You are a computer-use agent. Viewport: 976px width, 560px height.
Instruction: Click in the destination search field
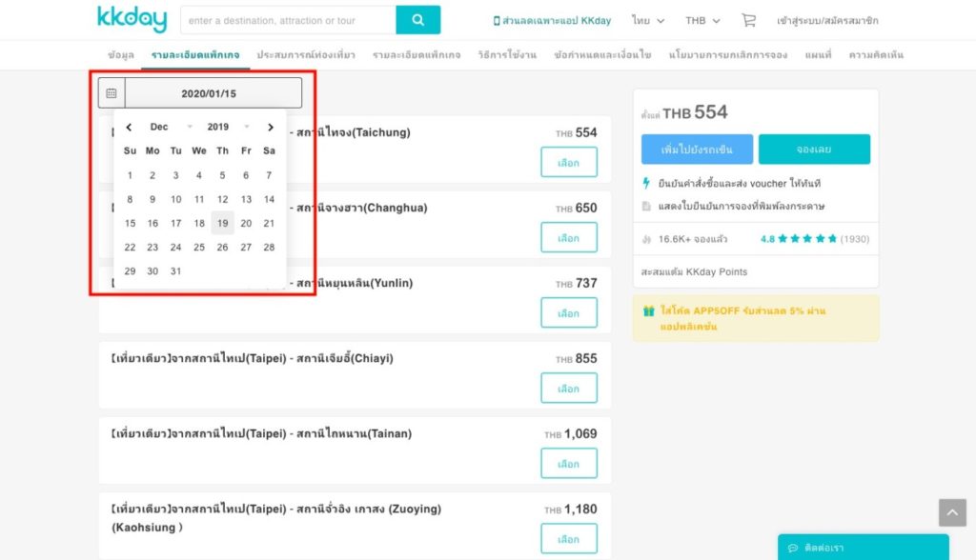coord(287,20)
